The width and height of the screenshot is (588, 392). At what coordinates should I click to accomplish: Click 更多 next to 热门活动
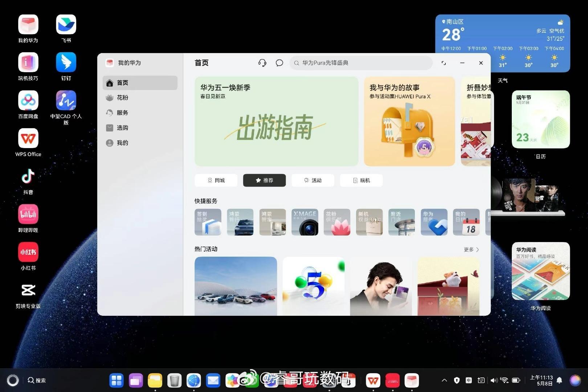(471, 249)
